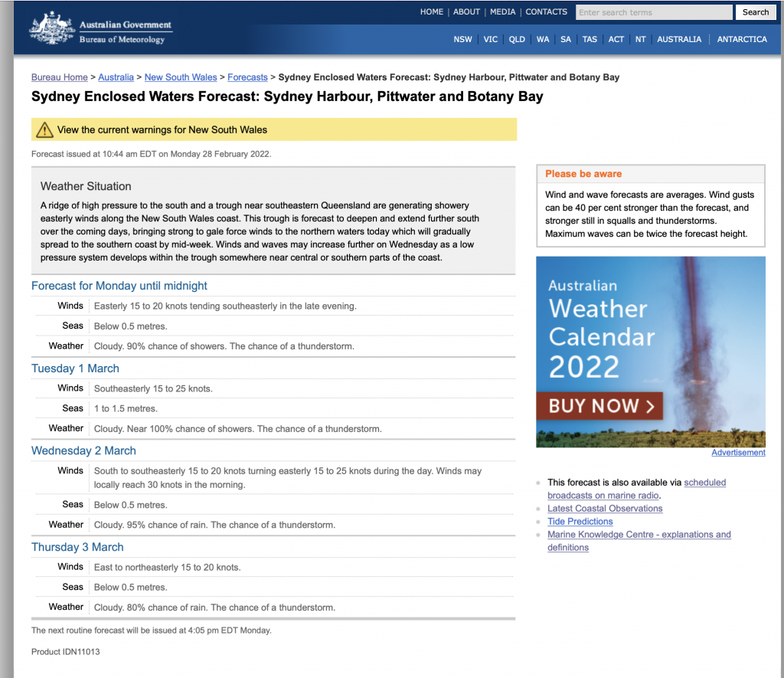Click 'Southeasterly 15 to 25 knots.' text
Image resolution: width=784 pixels, height=678 pixels.
153,388
